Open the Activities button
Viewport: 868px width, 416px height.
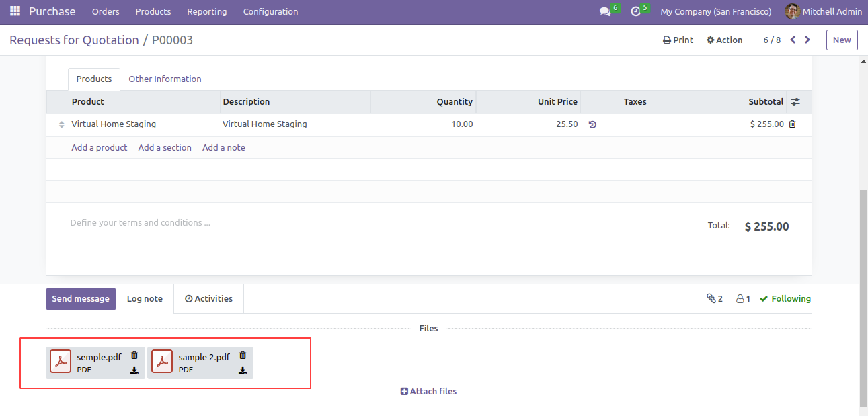[208, 299]
